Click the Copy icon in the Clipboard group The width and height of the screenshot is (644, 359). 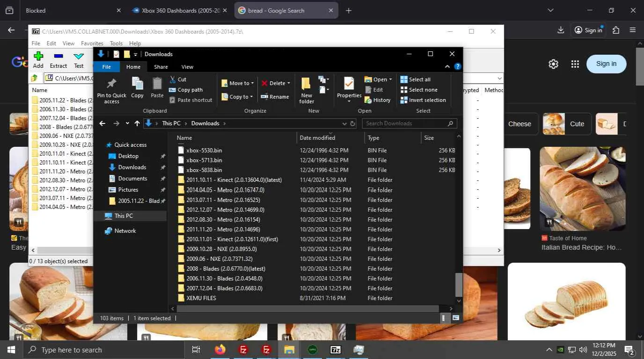click(x=137, y=88)
